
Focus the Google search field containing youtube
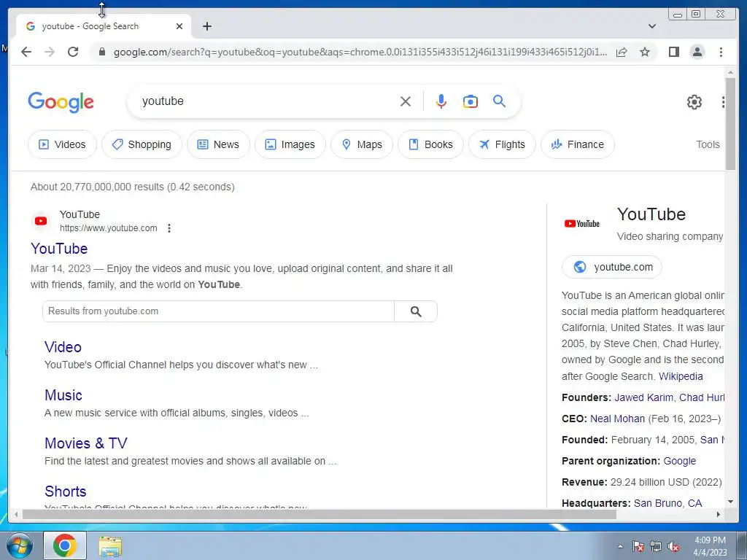coord(267,101)
